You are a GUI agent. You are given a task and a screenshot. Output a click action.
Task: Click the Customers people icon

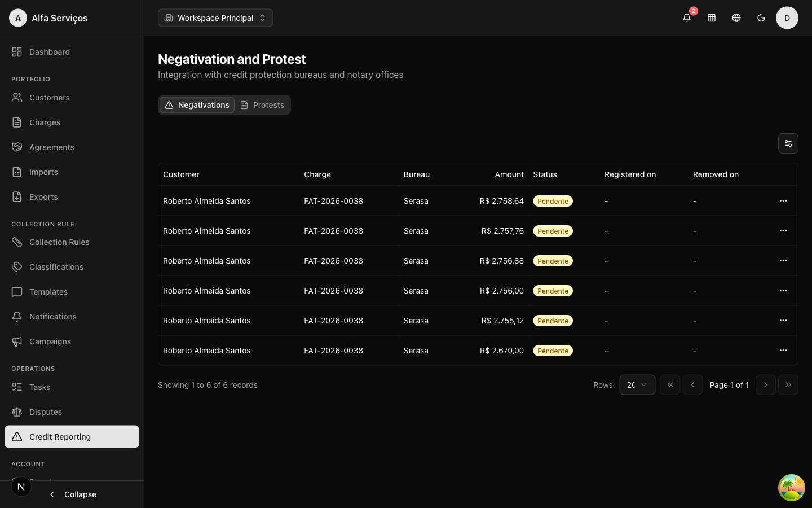tap(17, 98)
